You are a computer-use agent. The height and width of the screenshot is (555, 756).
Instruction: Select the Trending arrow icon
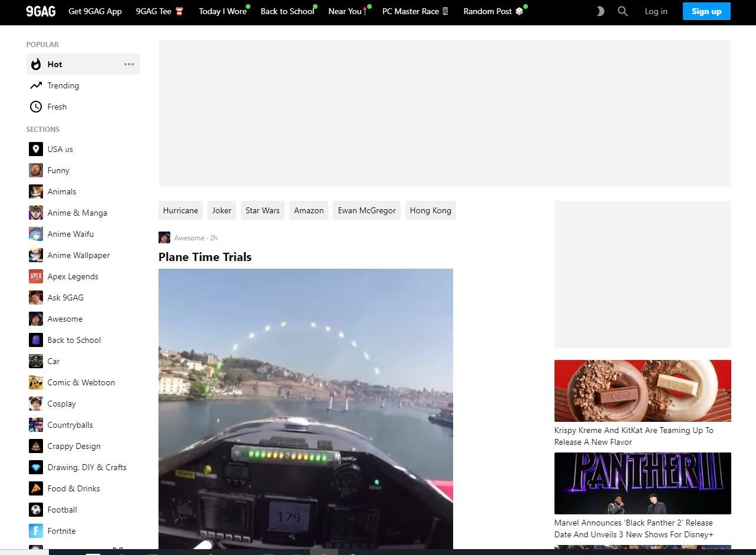click(x=36, y=85)
